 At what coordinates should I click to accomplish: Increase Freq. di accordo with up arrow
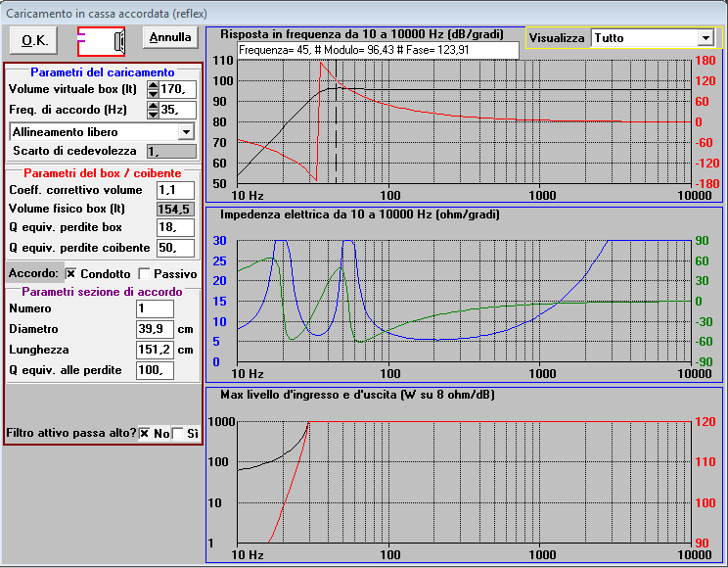(153, 106)
